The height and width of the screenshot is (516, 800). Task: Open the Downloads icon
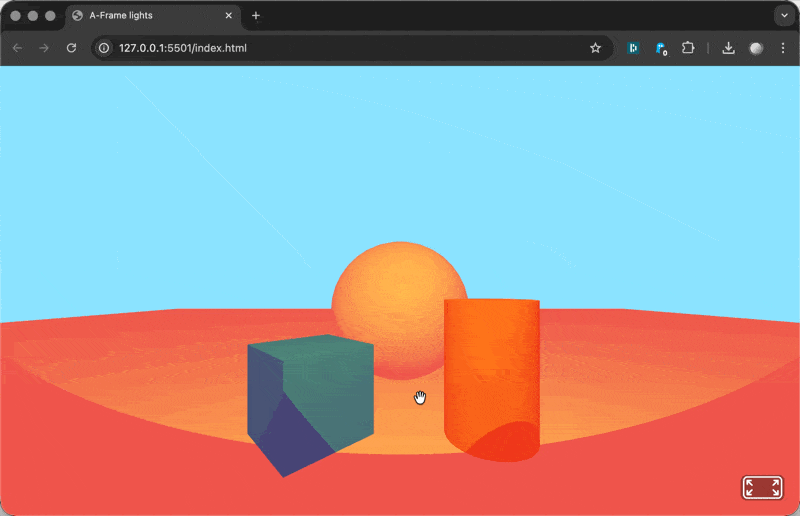[x=729, y=48]
